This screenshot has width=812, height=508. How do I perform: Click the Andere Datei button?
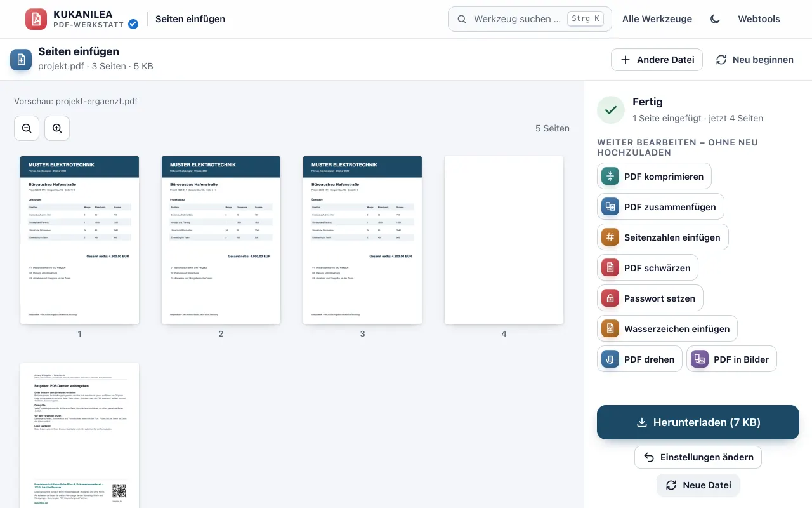click(x=657, y=60)
